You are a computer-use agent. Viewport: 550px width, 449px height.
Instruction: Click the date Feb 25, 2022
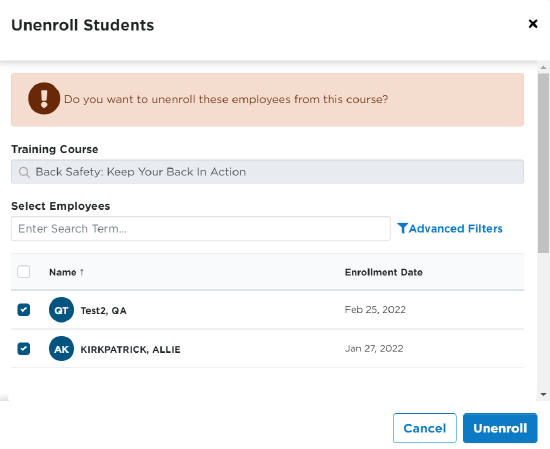tap(375, 310)
